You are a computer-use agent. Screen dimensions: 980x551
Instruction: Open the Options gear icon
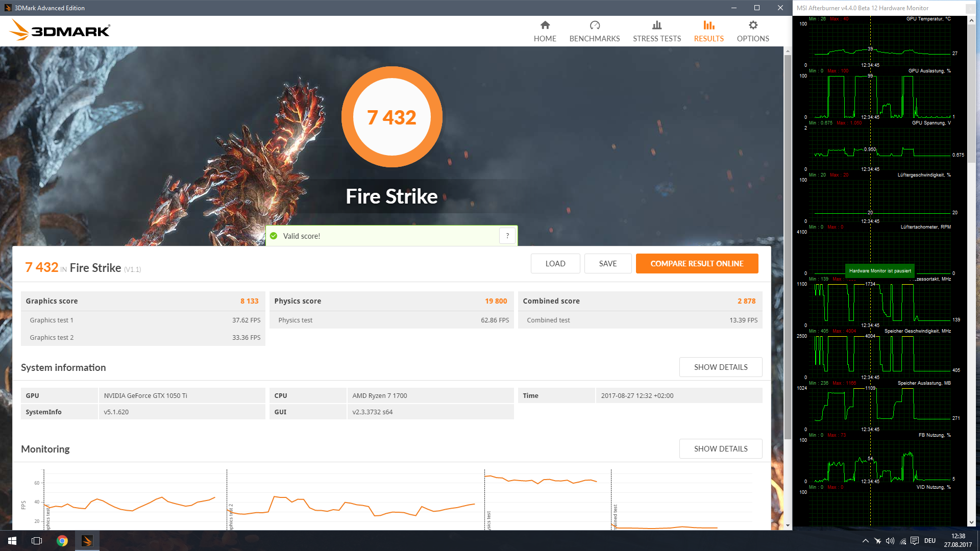752,26
